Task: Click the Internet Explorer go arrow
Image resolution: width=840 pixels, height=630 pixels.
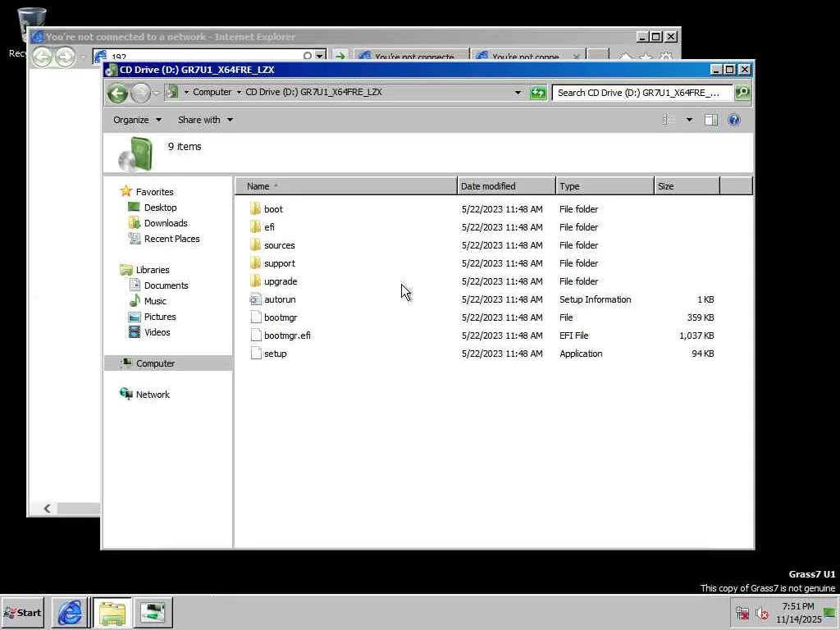Action: tap(340, 57)
